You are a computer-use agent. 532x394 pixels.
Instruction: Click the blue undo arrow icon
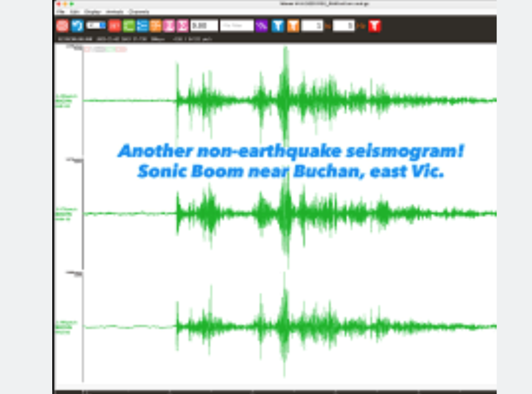point(77,26)
